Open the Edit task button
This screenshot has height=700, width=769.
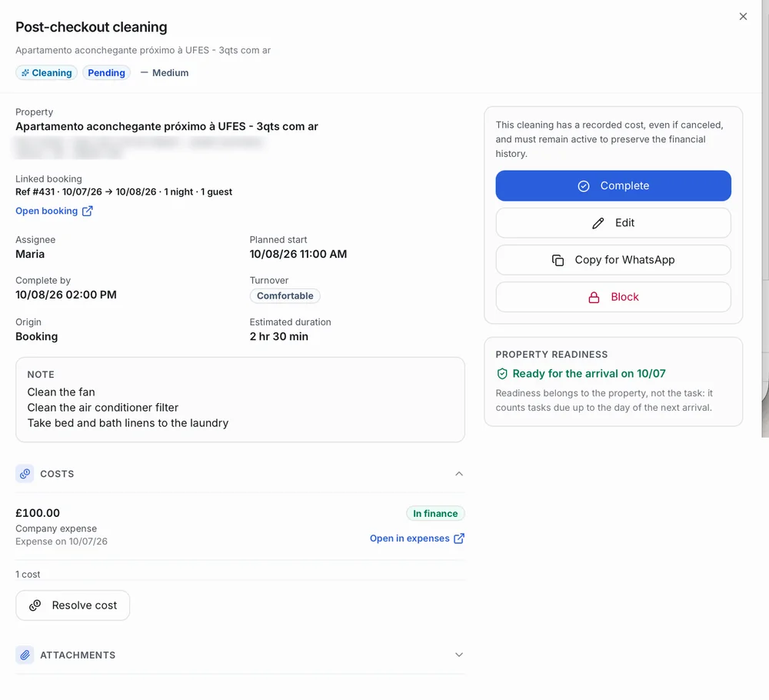click(613, 223)
